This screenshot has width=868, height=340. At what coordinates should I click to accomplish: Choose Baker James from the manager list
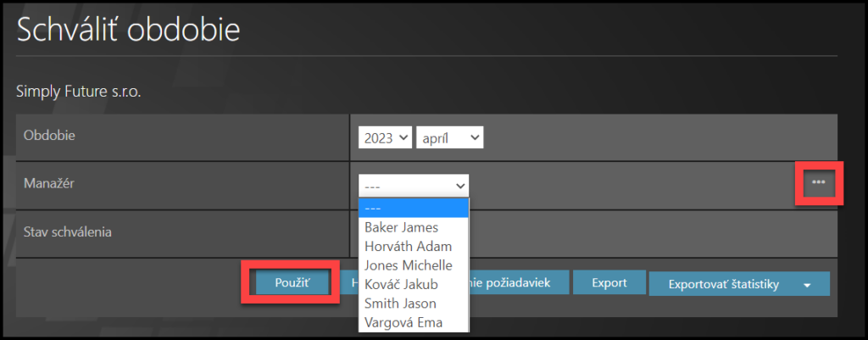(x=401, y=227)
